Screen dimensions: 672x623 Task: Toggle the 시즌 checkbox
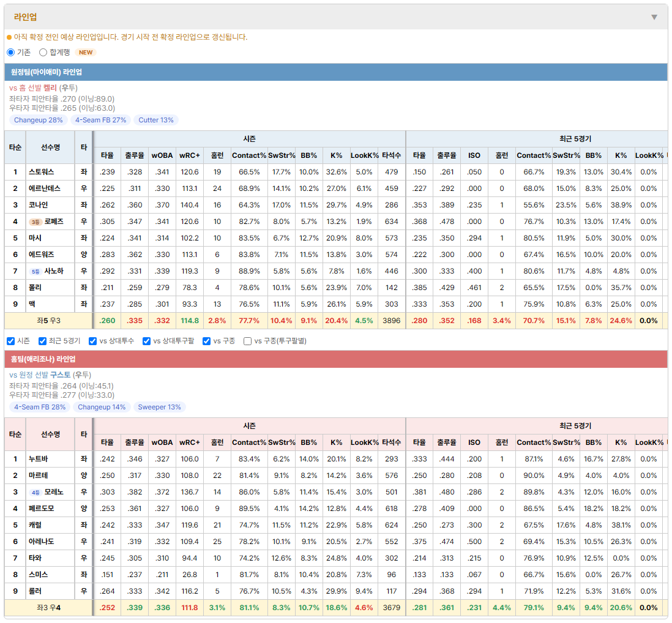(x=11, y=341)
